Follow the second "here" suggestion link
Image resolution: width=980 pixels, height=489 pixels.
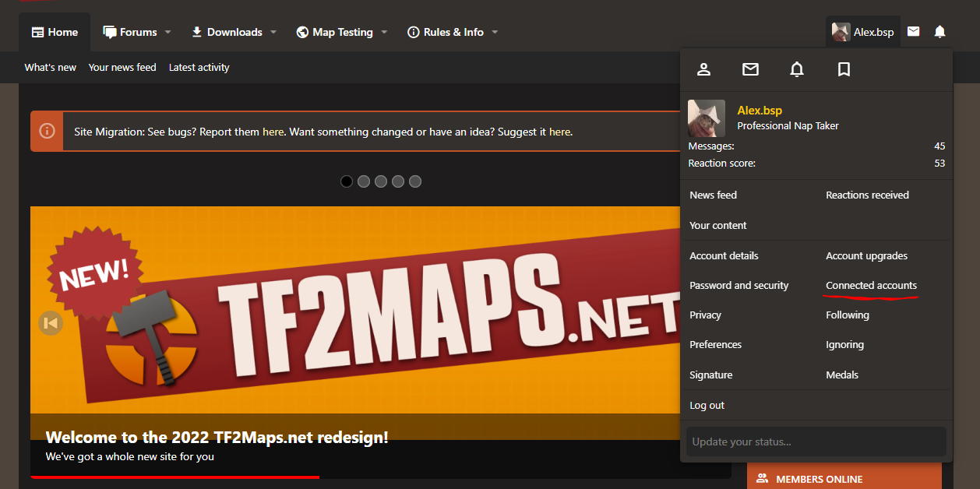point(559,132)
